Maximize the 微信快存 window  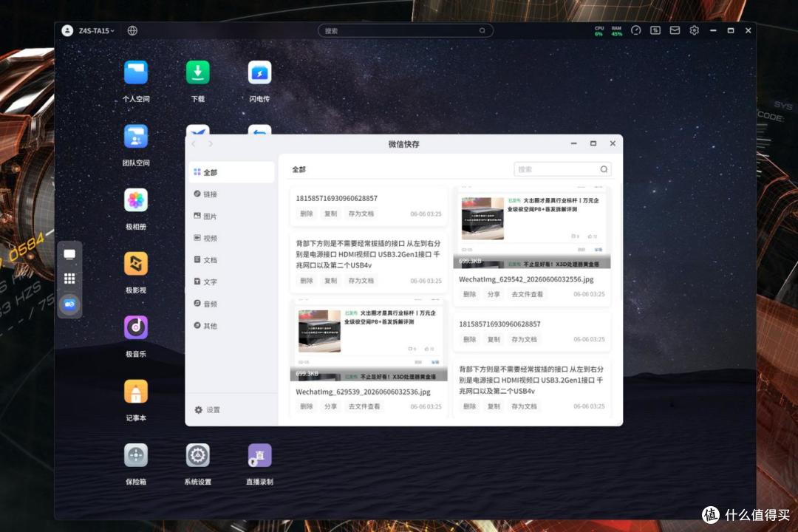click(593, 143)
